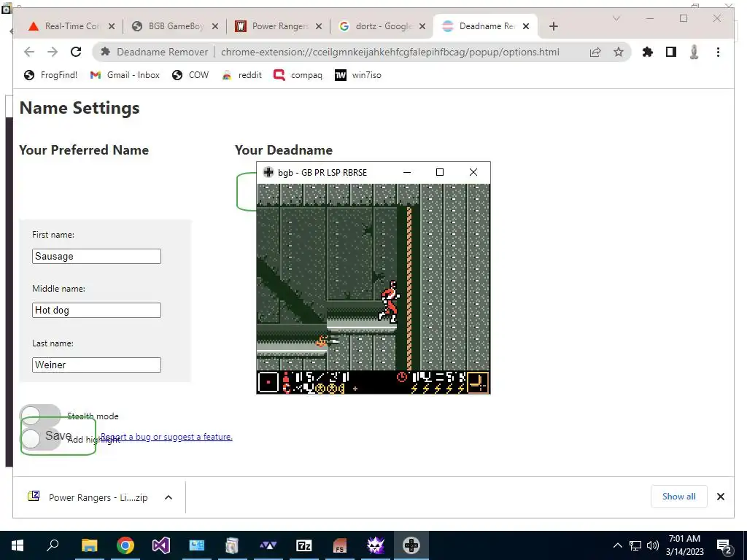This screenshot has width=747, height=560.
Task: Go back to previous page
Action: (x=29, y=52)
